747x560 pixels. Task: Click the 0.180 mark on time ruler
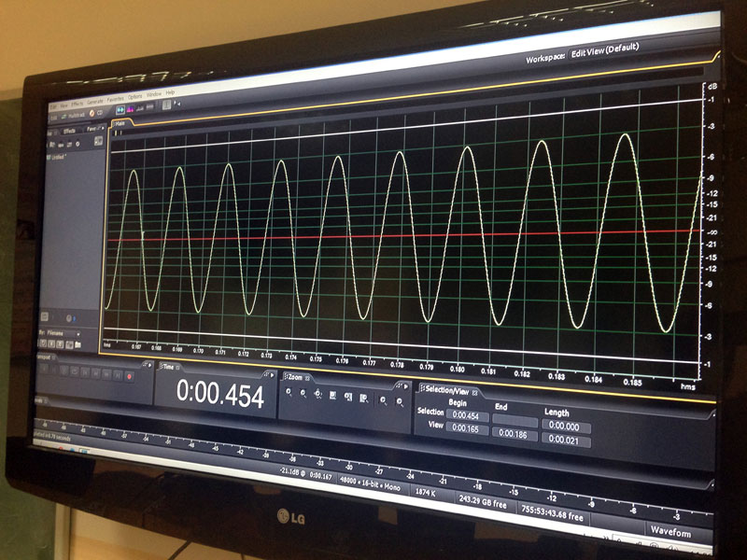[x=458, y=370]
